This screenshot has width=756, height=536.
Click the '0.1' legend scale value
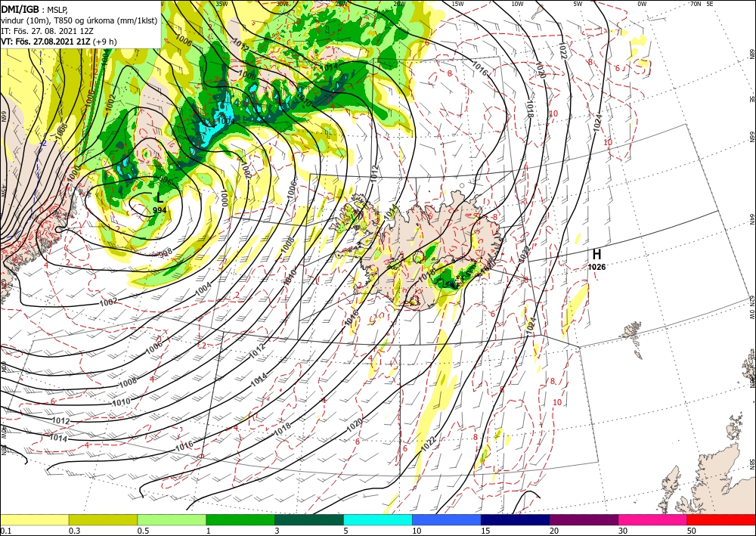click(5, 531)
